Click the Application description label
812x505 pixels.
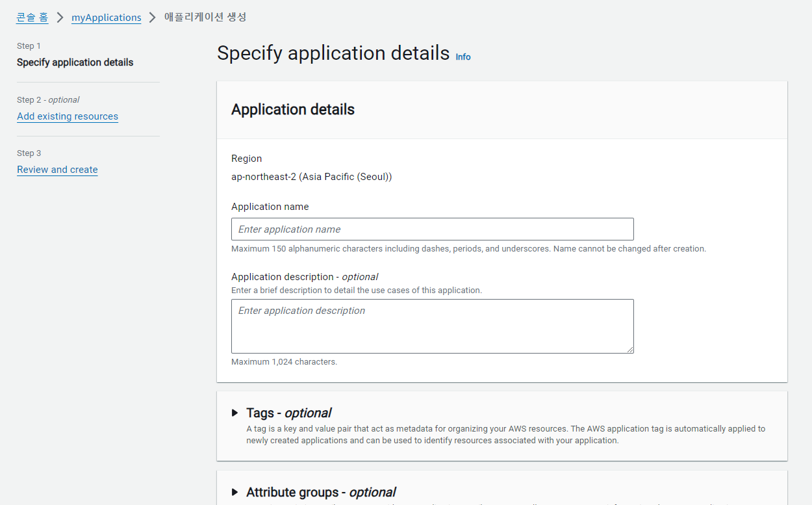[304, 277]
